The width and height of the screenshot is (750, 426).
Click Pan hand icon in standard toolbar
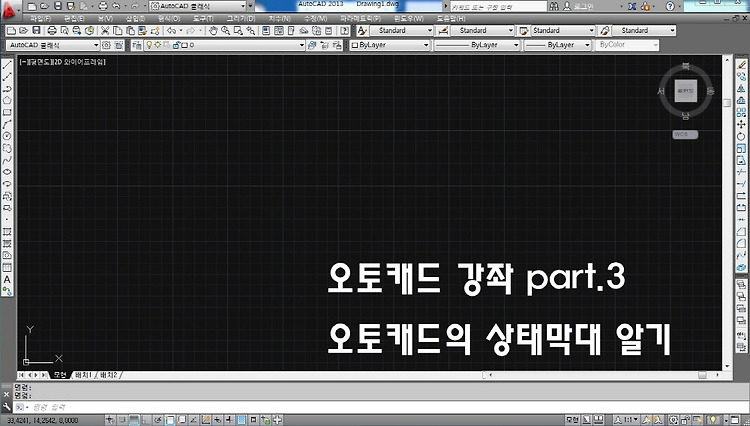click(213, 31)
